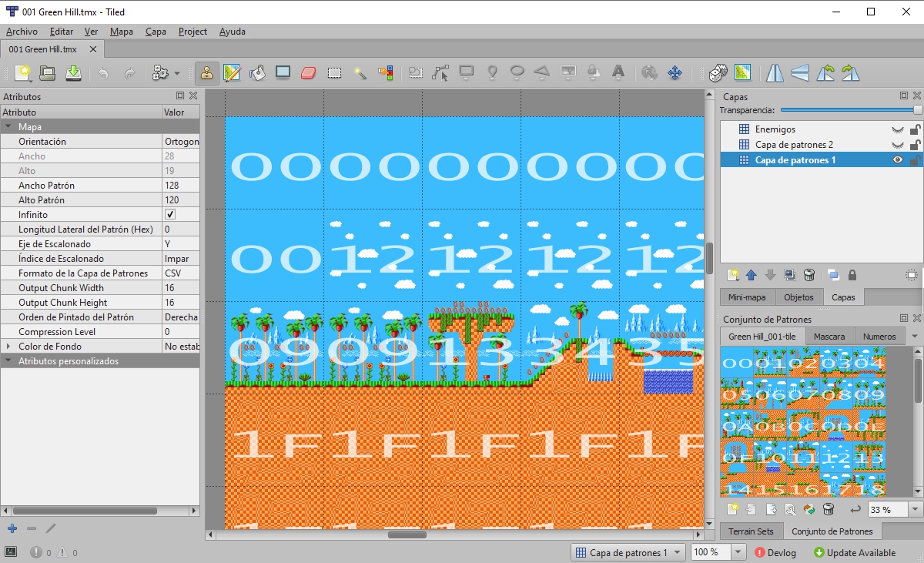Switch to the Mascara tileset tab

point(829,337)
